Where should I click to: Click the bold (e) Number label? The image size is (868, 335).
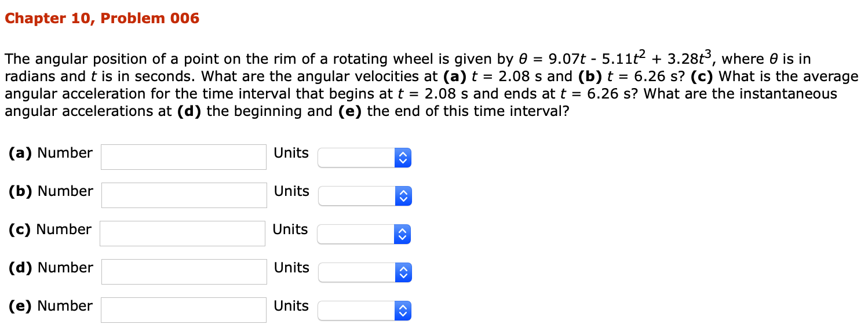(x=51, y=306)
